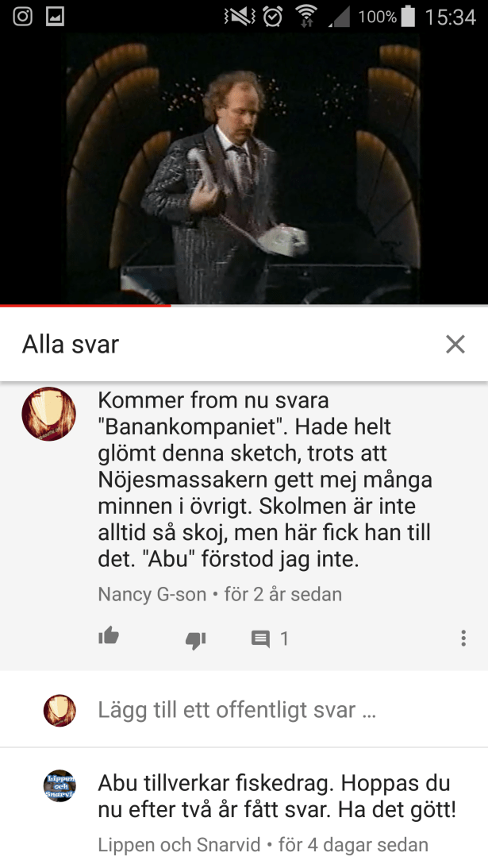Tap the small avatar beside reply field
Screen dimensions: 488x868
60,710
